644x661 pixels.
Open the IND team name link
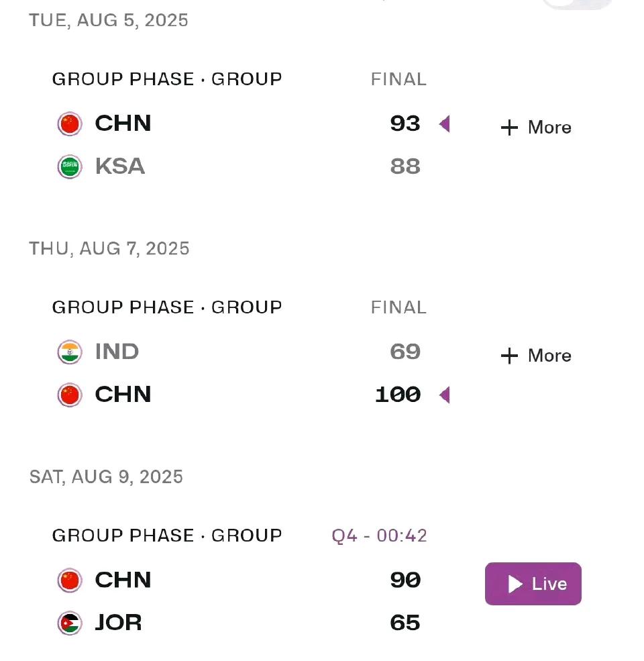117,352
